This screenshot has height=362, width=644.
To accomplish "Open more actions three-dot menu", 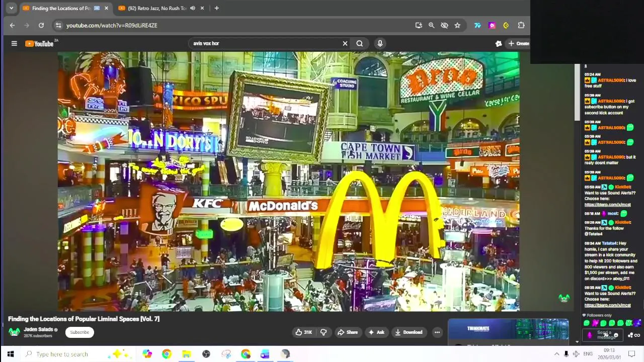I will pyautogui.click(x=437, y=332).
